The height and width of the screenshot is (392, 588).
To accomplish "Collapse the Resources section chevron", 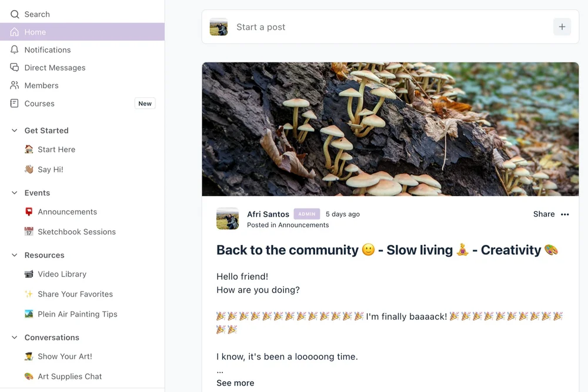I will click(x=14, y=255).
